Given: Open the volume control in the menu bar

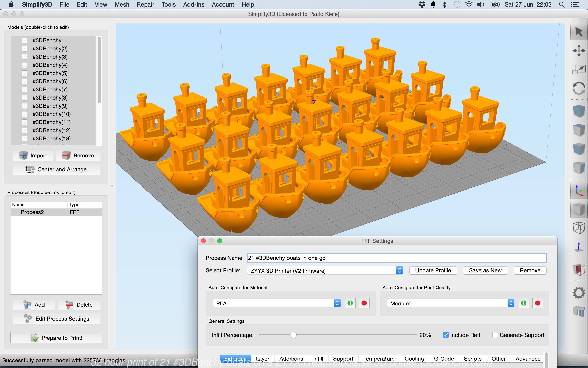Looking at the screenshot, I should (x=480, y=5).
